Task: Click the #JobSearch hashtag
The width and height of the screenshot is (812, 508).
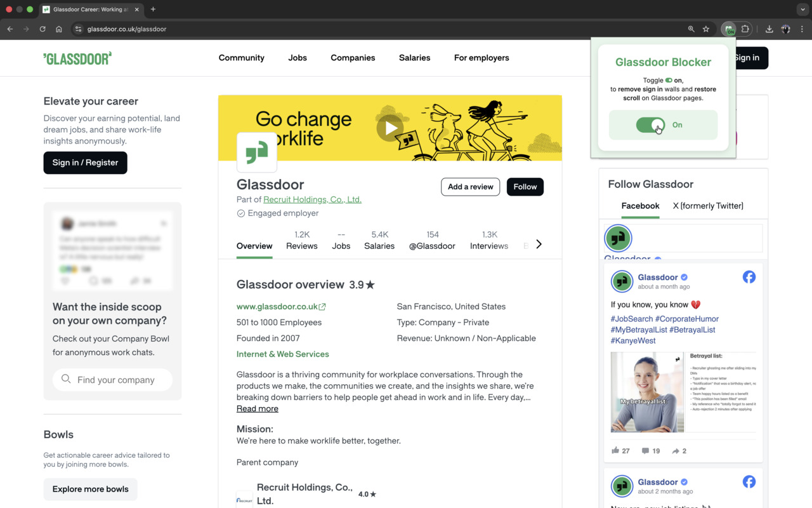Action: point(632,319)
